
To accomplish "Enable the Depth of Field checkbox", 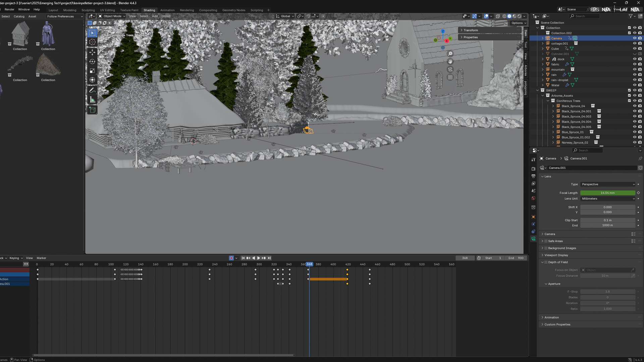I will tap(546, 262).
